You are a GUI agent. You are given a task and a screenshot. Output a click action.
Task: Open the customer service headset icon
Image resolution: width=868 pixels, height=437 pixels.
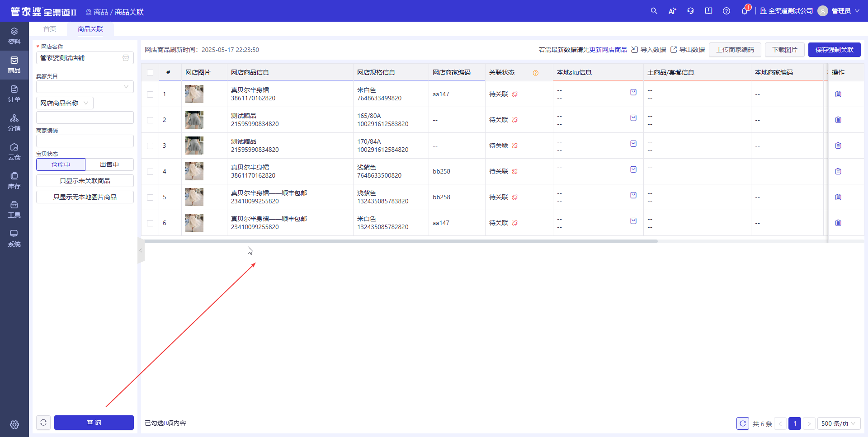[690, 11]
